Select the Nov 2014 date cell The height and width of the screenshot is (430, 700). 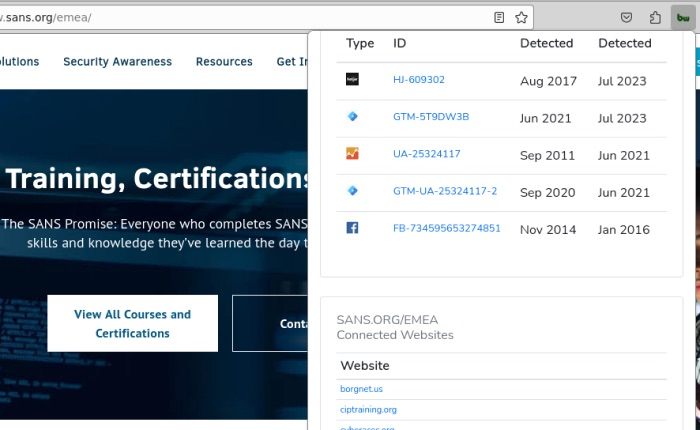(x=548, y=230)
